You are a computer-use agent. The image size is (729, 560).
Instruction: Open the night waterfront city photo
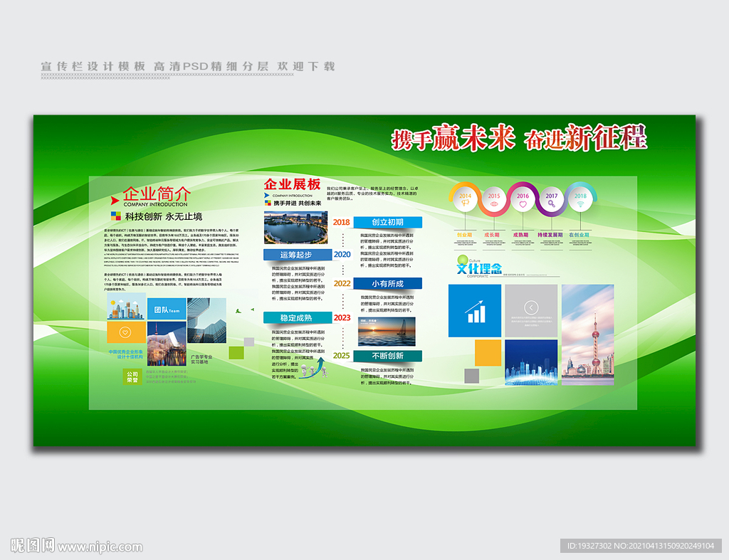(x=167, y=344)
